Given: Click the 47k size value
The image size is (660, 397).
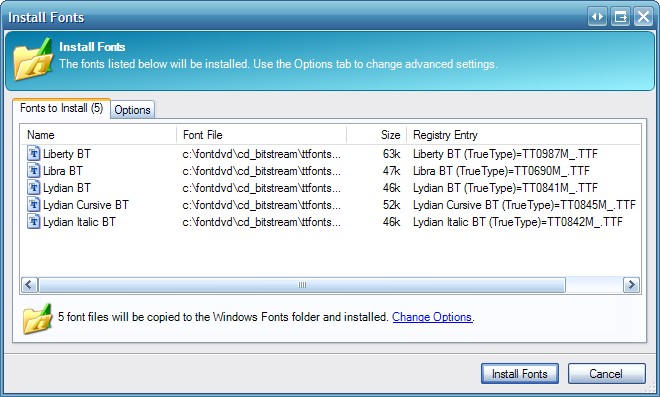Looking at the screenshot, I should 391,171.
